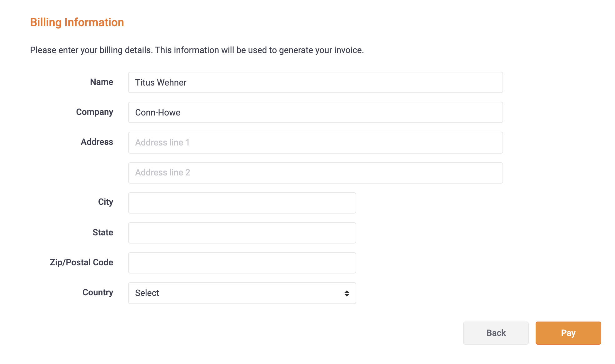Click the Billing Information heading
The width and height of the screenshot is (615, 364).
point(77,22)
